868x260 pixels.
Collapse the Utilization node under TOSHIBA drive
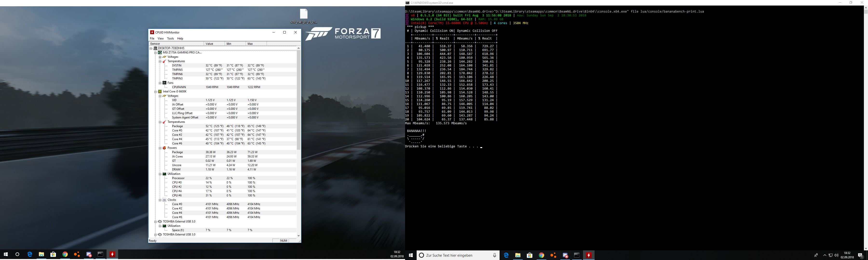(x=160, y=226)
